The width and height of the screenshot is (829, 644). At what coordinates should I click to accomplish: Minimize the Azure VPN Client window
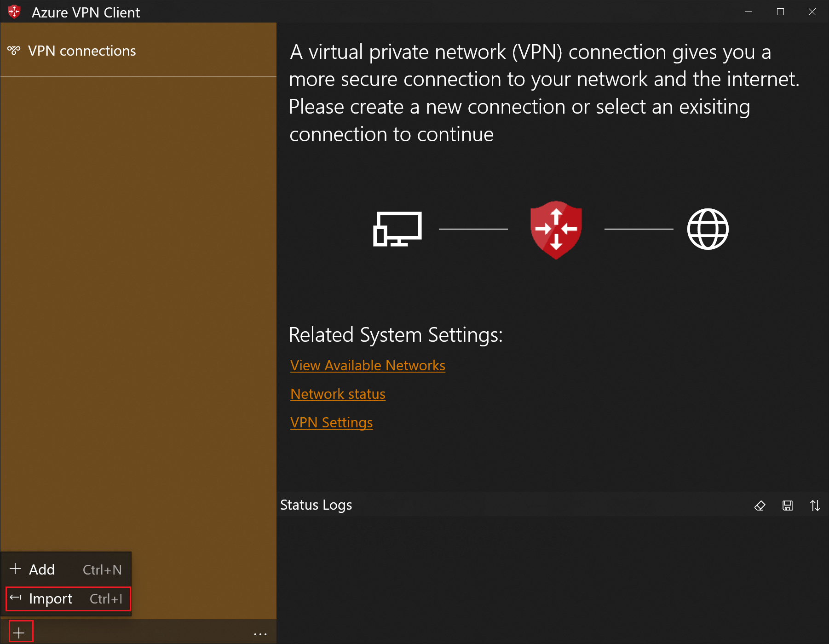[749, 12]
